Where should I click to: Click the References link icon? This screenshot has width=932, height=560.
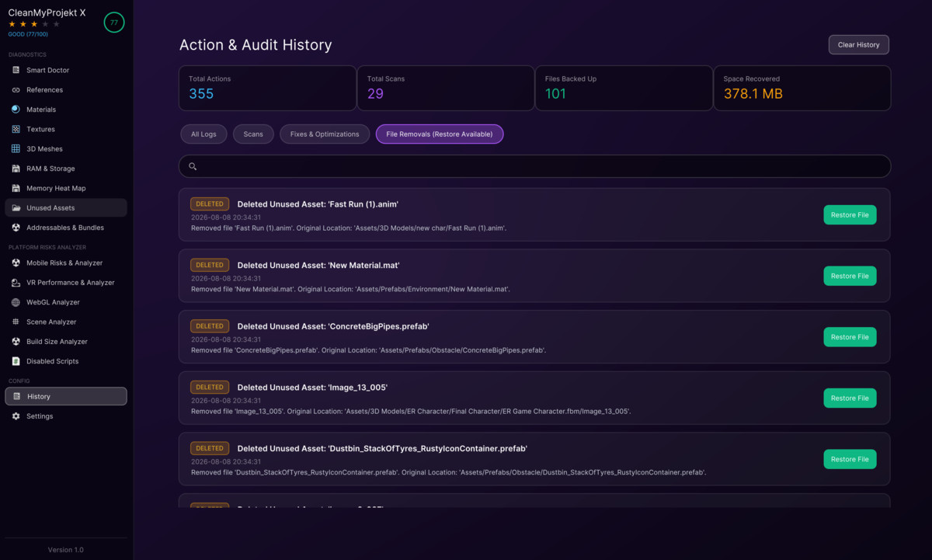pyautogui.click(x=16, y=90)
